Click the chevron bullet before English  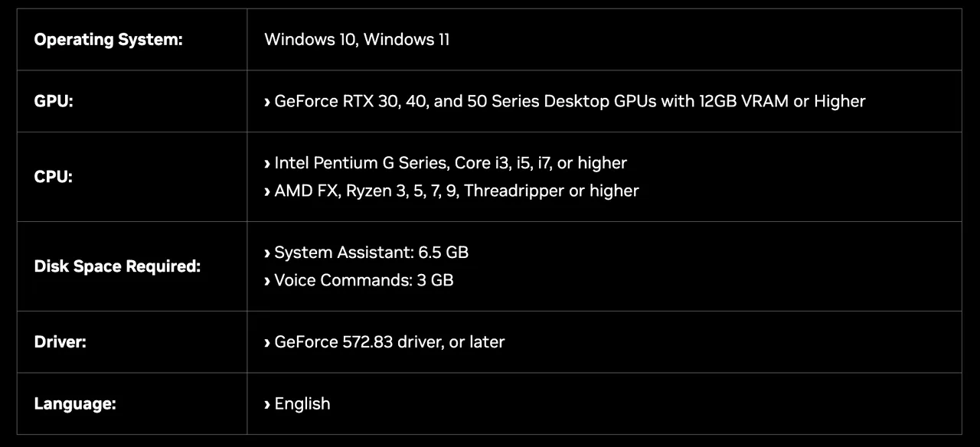[x=267, y=405]
